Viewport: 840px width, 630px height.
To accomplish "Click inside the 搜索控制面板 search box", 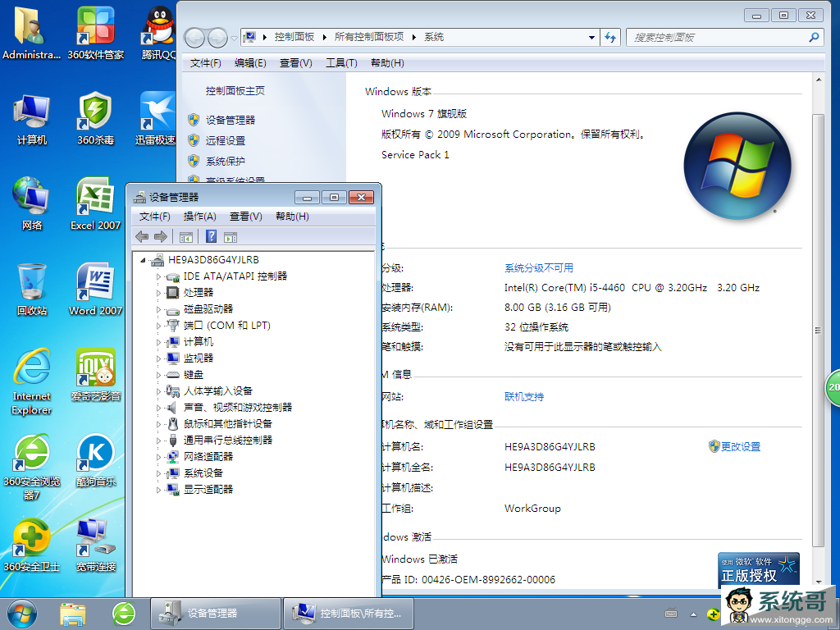I will [718, 38].
